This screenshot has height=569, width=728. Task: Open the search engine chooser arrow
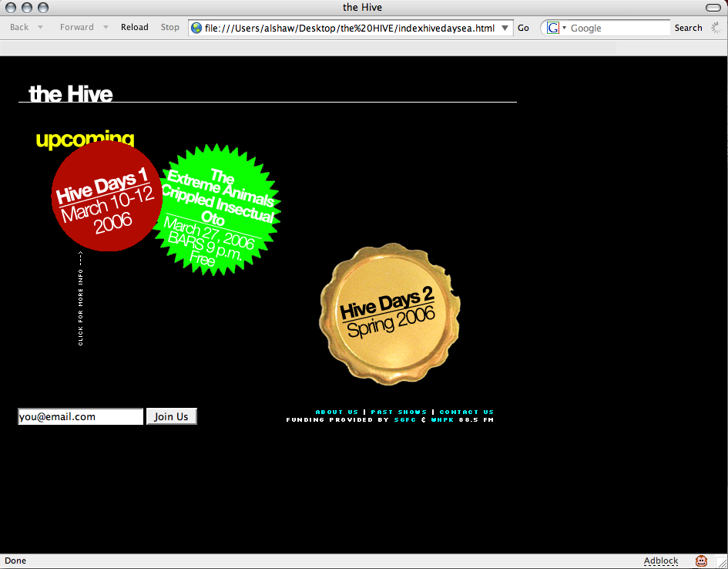[x=564, y=28]
